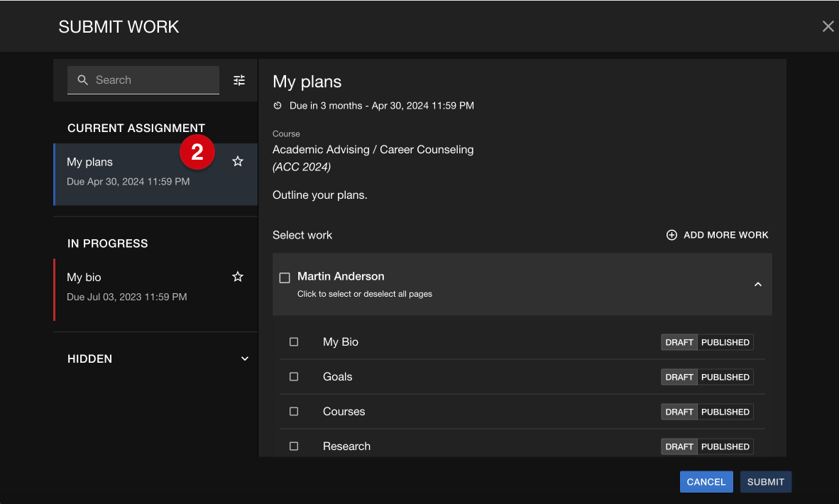Image resolution: width=839 pixels, height=504 pixels.
Task: Click the red notification badge showing 2
Action: [197, 152]
